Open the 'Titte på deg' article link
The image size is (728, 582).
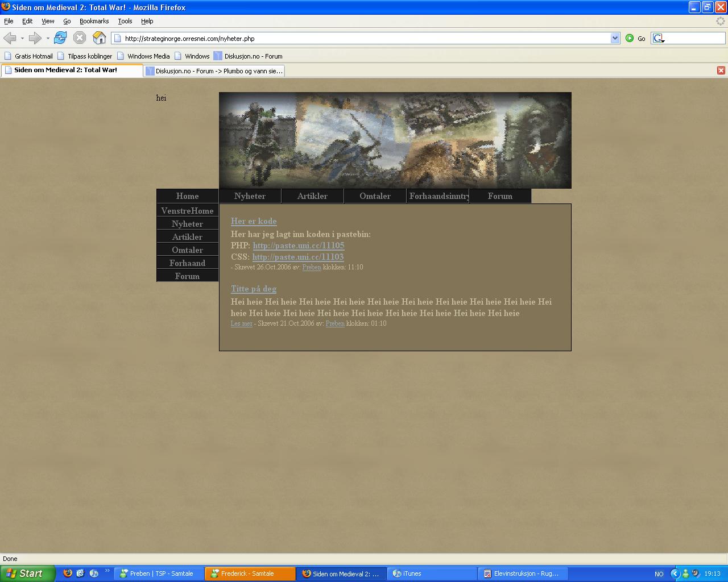pyautogui.click(x=254, y=289)
